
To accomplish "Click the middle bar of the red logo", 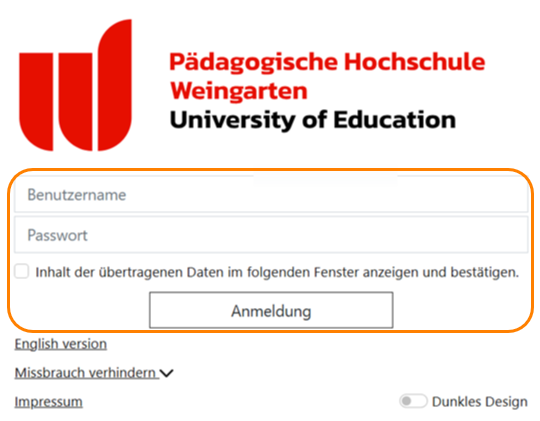I will 75,102.
